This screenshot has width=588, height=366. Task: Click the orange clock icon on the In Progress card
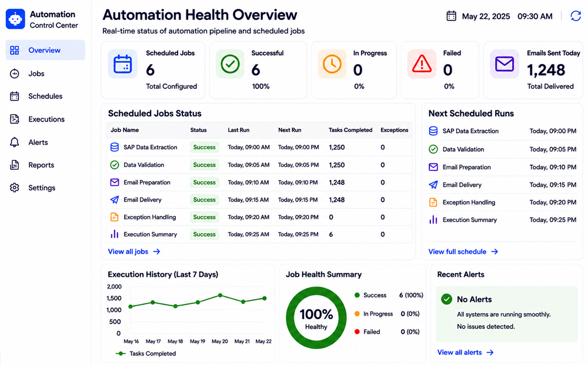pos(332,64)
